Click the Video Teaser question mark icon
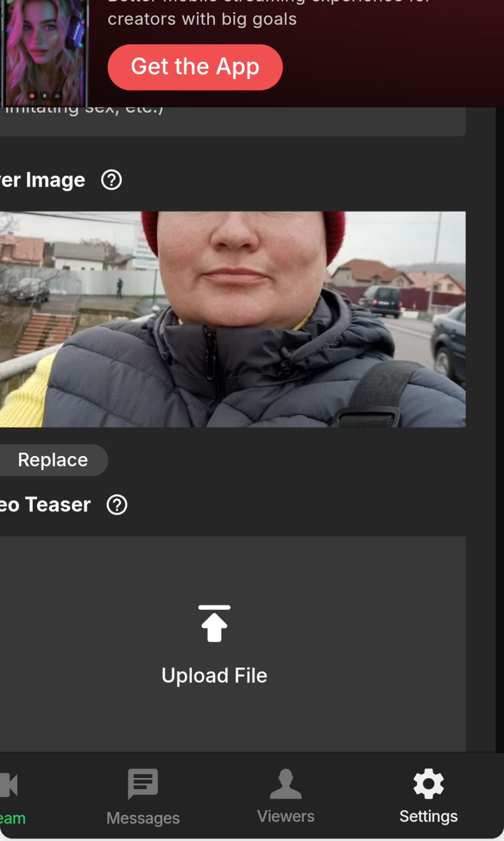The width and height of the screenshot is (504, 841). coord(117,505)
